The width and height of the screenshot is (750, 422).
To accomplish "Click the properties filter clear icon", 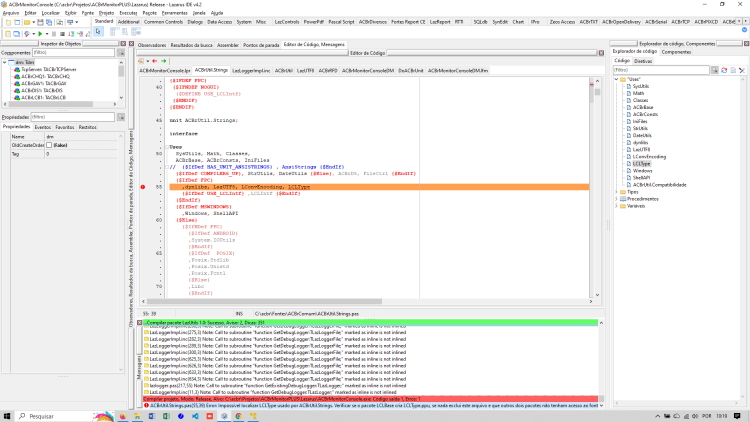I will click(x=121, y=117).
